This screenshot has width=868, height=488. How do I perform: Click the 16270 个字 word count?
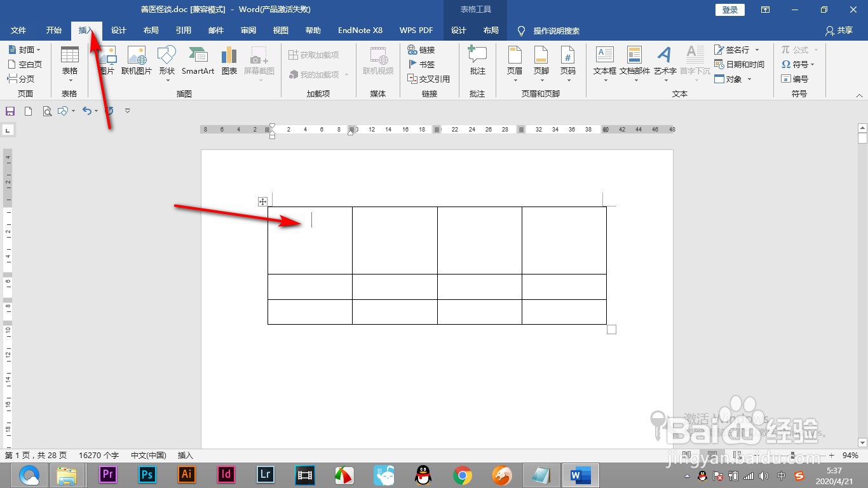[x=98, y=455]
